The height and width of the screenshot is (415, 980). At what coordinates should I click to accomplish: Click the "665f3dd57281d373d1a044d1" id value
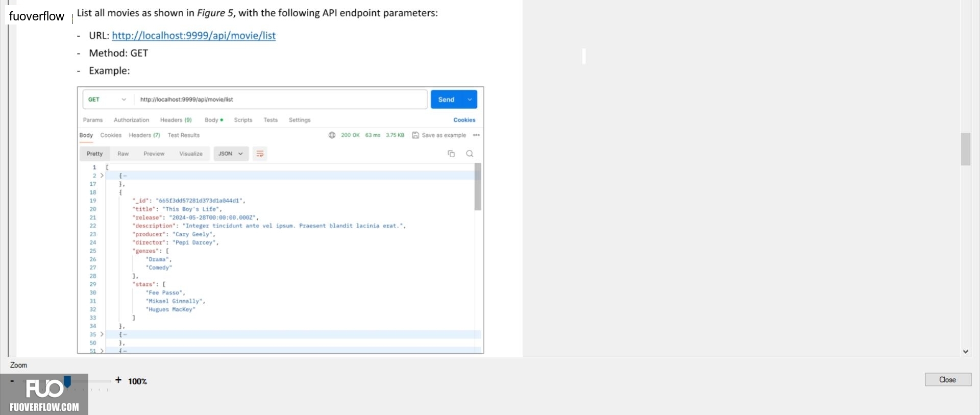click(200, 201)
